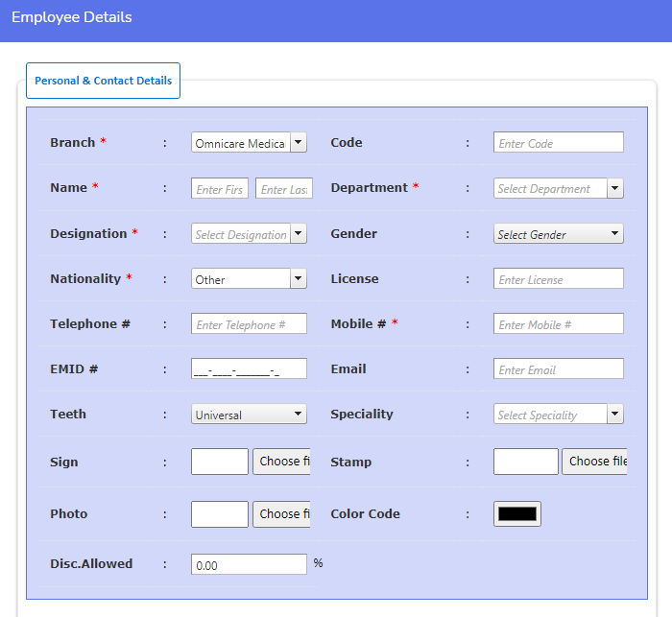Focus the Enter Email field

pyautogui.click(x=559, y=369)
